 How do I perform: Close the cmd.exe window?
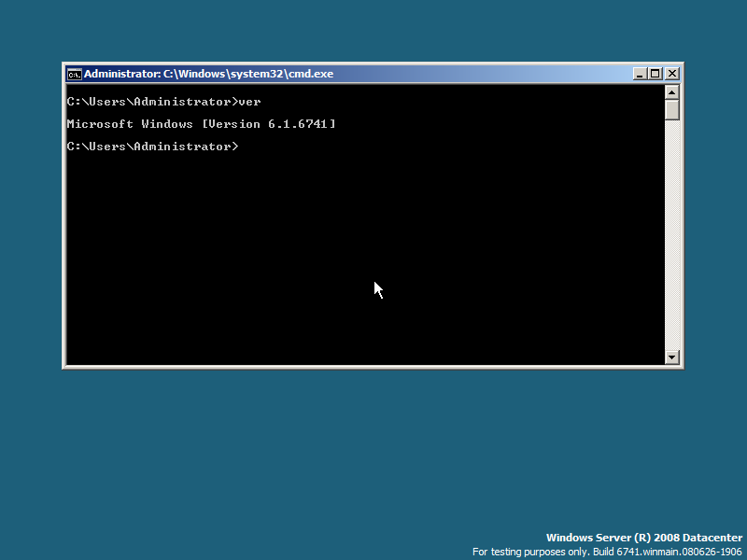click(671, 73)
